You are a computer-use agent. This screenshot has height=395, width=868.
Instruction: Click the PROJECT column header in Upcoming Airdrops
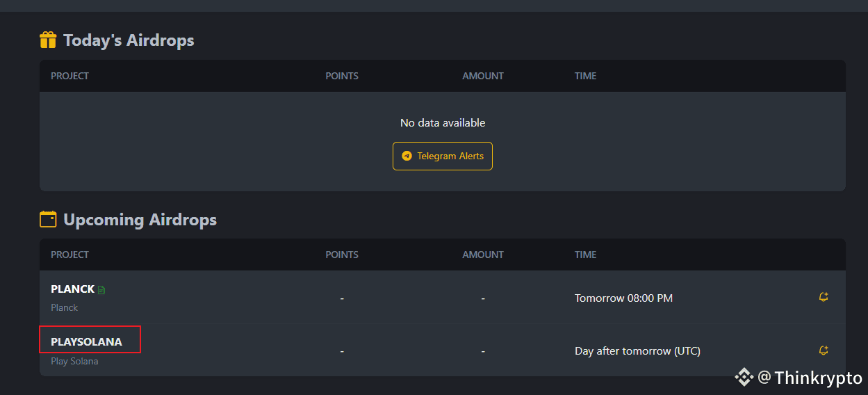69,255
